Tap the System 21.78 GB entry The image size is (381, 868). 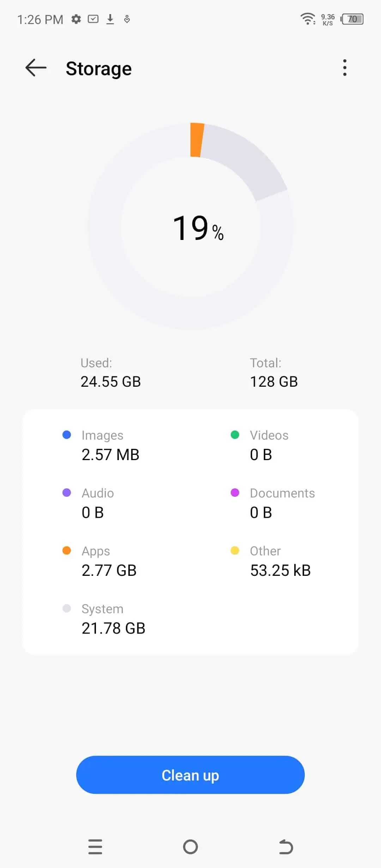[113, 619]
